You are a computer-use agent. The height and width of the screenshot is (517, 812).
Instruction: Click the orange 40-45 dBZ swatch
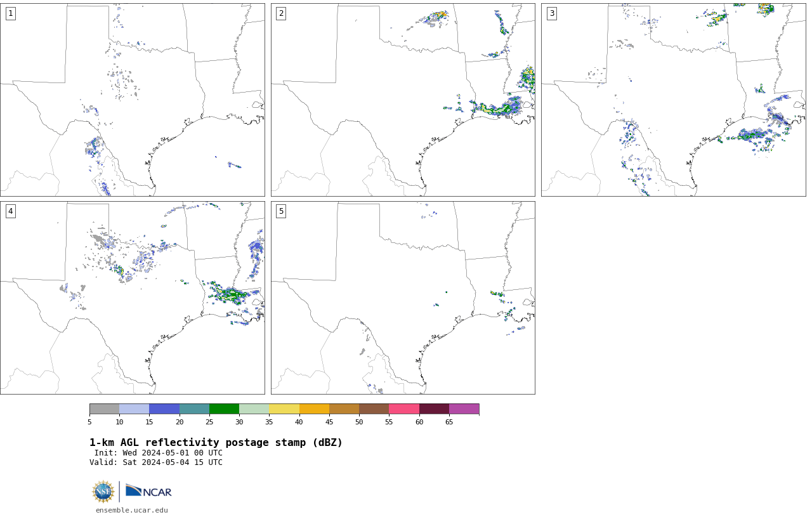[314, 409]
